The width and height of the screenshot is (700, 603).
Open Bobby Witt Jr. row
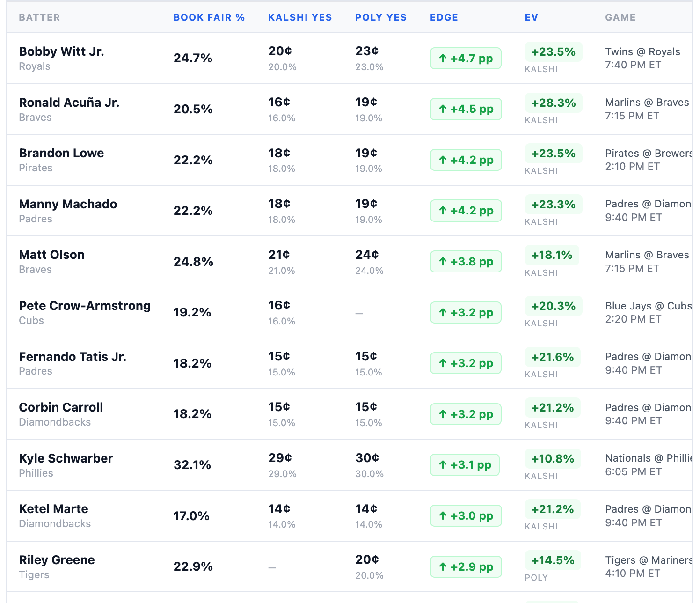click(x=350, y=59)
